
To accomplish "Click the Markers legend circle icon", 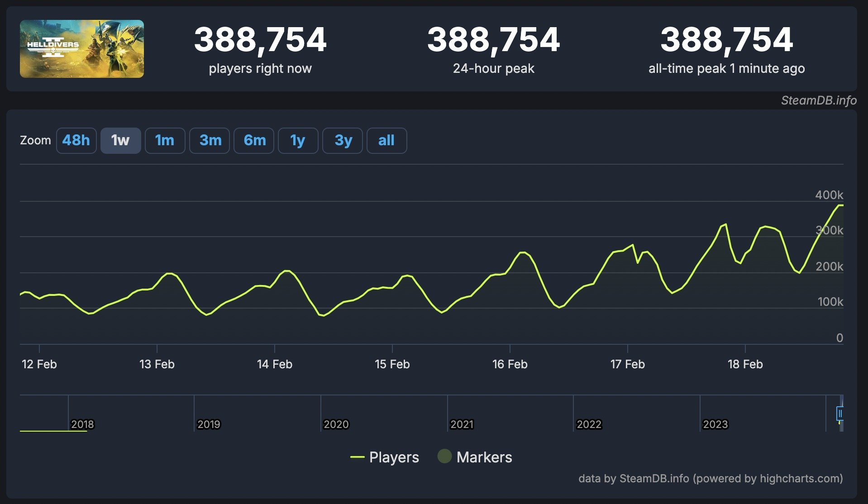I will (x=444, y=456).
